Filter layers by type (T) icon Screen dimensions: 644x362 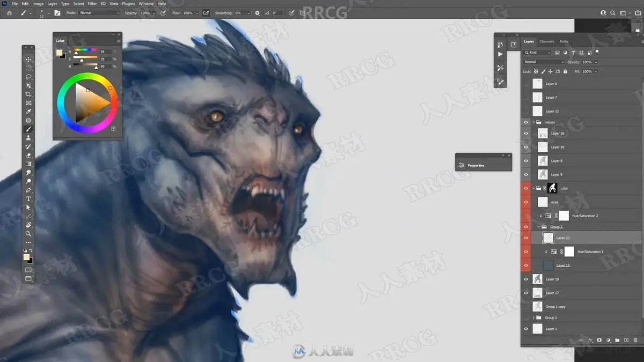click(x=573, y=53)
